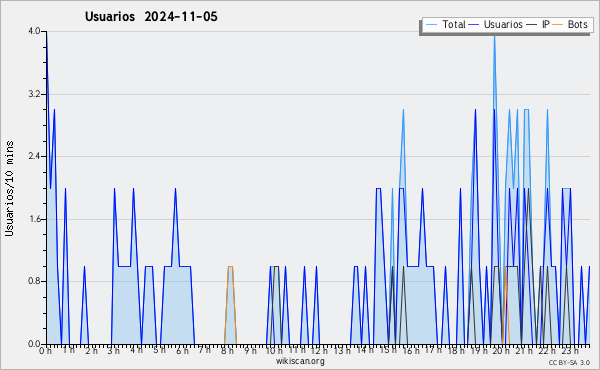600x370 pixels.
Task: Click the y-axis label 'Usuarios/10 mins'
Action: tap(9, 188)
